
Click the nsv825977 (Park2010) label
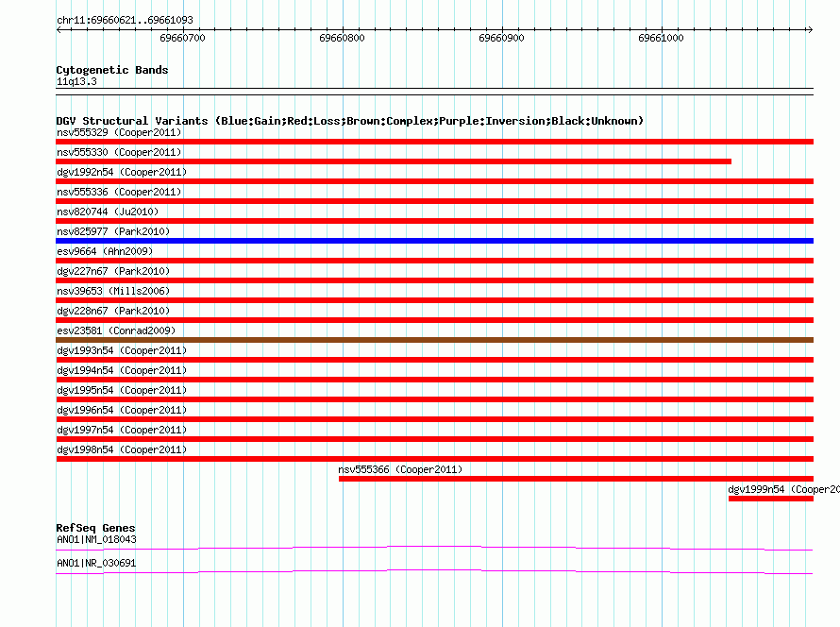coord(113,231)
